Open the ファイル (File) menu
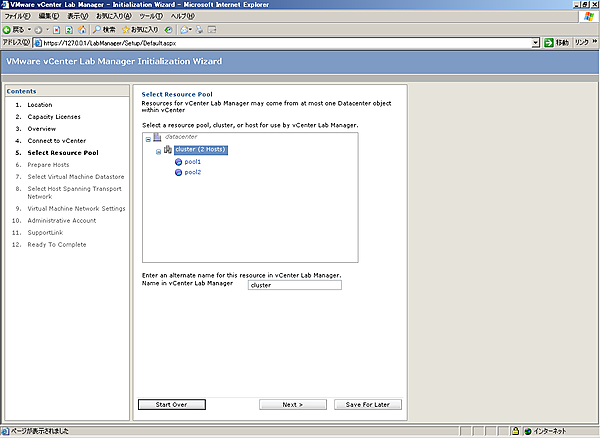 [x=17, y=16]
